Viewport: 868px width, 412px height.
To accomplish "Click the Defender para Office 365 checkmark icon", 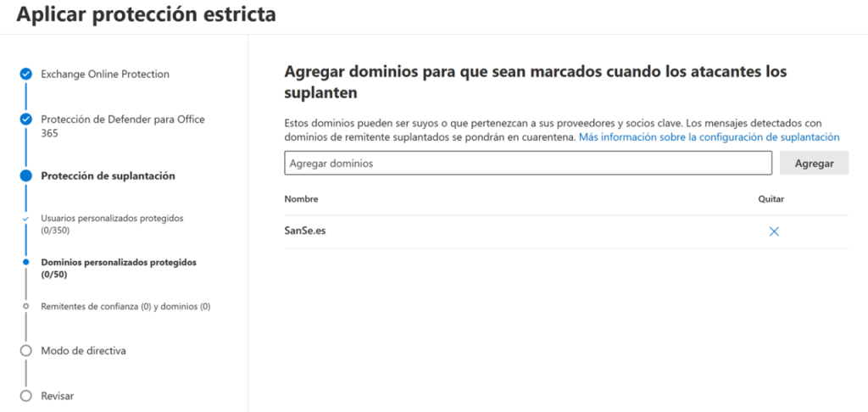I will pos(26,120).
